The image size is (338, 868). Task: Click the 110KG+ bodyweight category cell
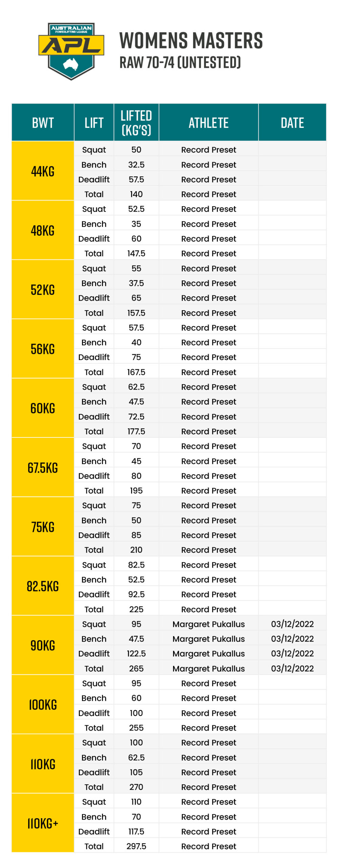click(x=43, y=823)
